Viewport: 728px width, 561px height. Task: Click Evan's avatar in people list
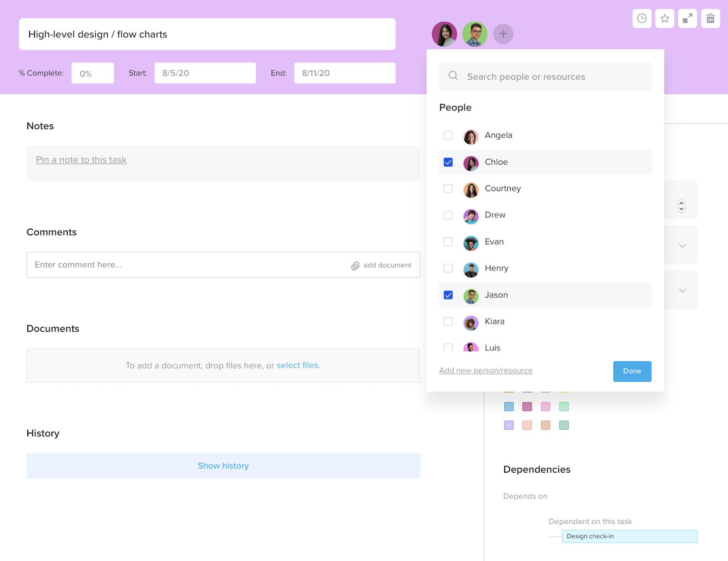(471, 243)
